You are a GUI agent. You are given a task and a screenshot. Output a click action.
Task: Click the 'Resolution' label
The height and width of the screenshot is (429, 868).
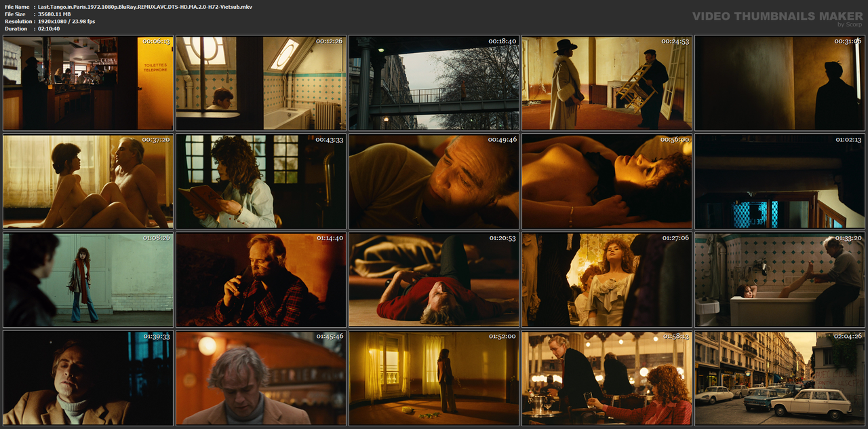(x=17, y=21)
